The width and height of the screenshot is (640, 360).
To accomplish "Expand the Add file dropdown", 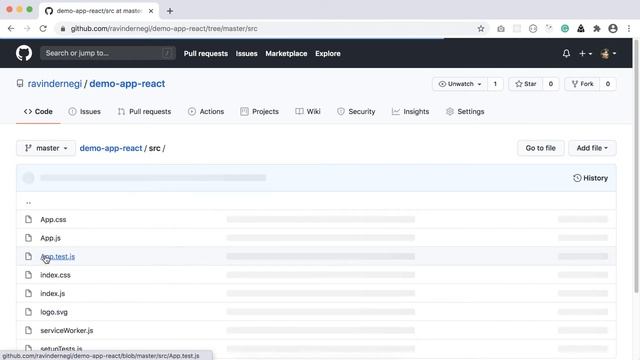I will [592, 148].
